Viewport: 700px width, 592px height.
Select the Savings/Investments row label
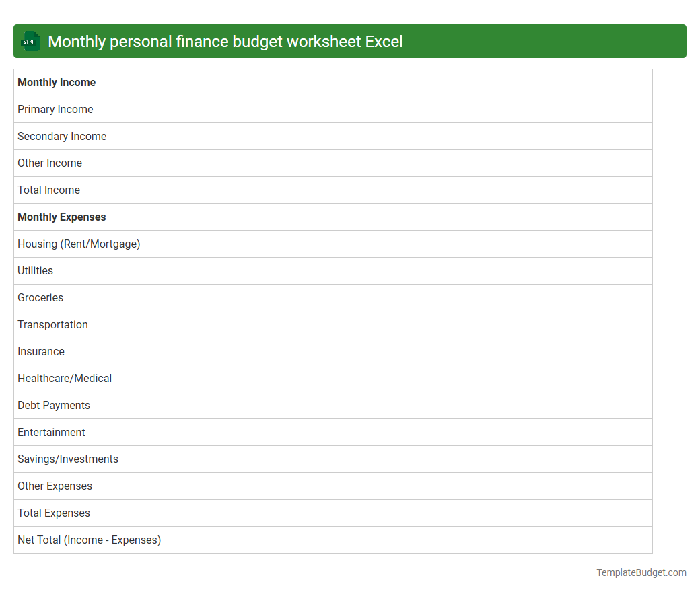tap(68, 459)
